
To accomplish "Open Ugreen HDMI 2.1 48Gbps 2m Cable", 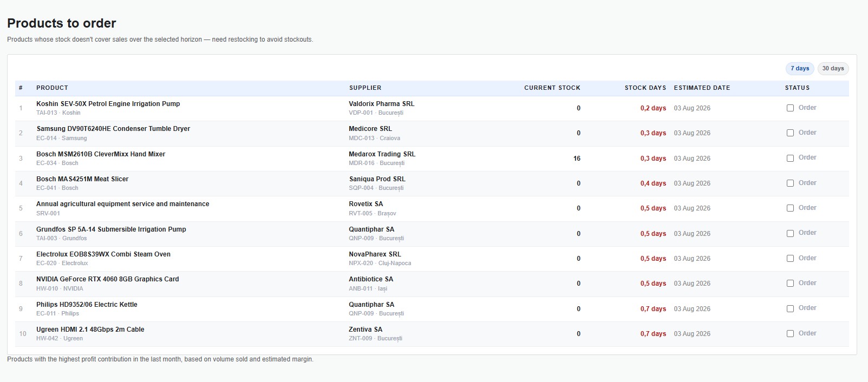I will 90,330.
